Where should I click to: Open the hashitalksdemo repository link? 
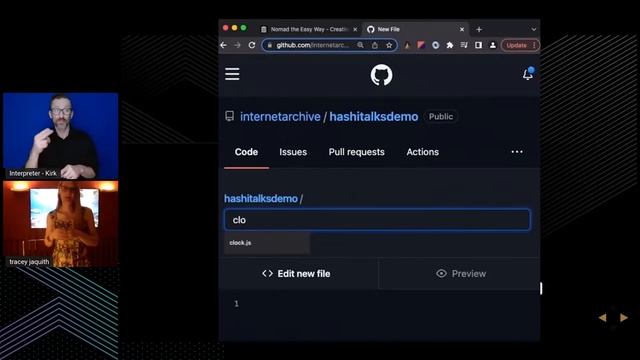(x=373, y=117)
